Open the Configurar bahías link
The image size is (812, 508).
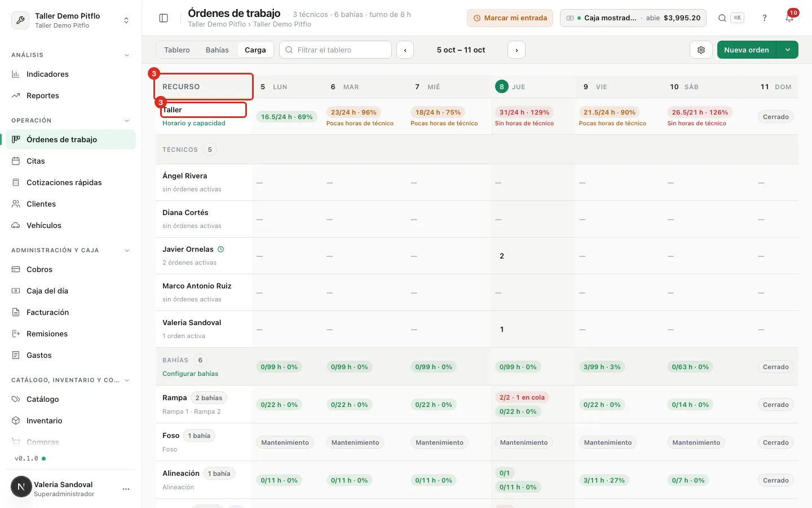coord(191,374)
